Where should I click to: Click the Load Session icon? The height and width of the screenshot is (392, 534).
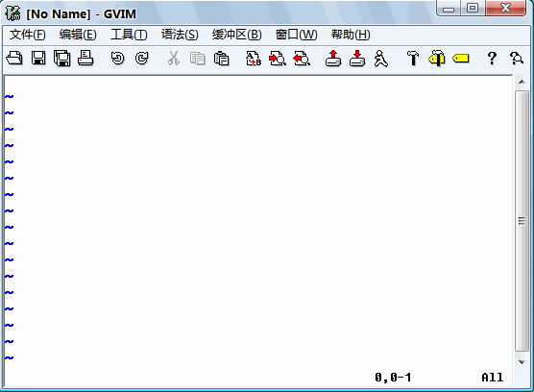click(333, 59)
